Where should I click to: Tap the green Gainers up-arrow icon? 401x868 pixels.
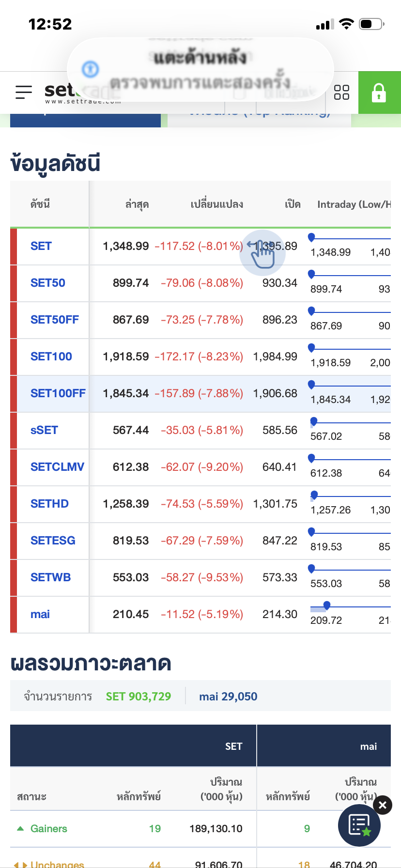click(x=20, y=829)
